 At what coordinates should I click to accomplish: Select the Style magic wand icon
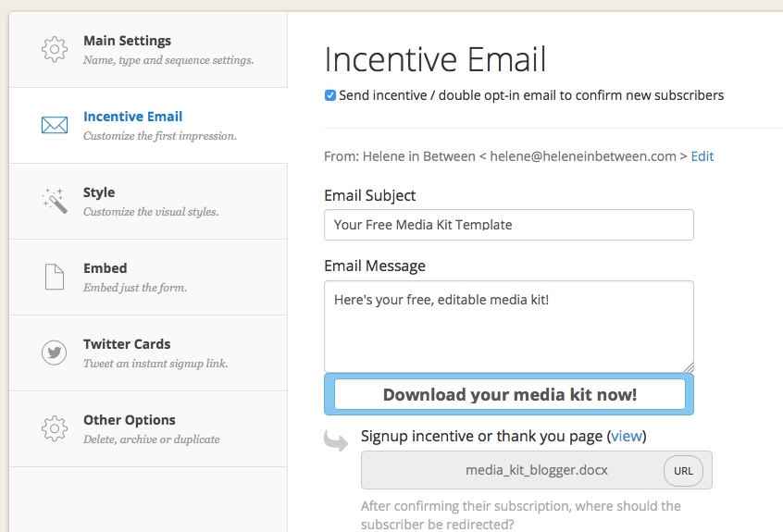point(55,201)
